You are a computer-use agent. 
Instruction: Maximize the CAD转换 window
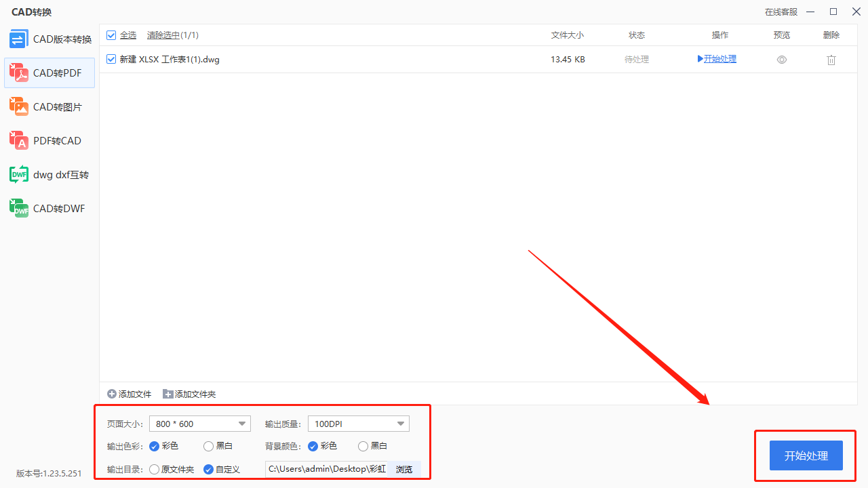click(833, 12)
